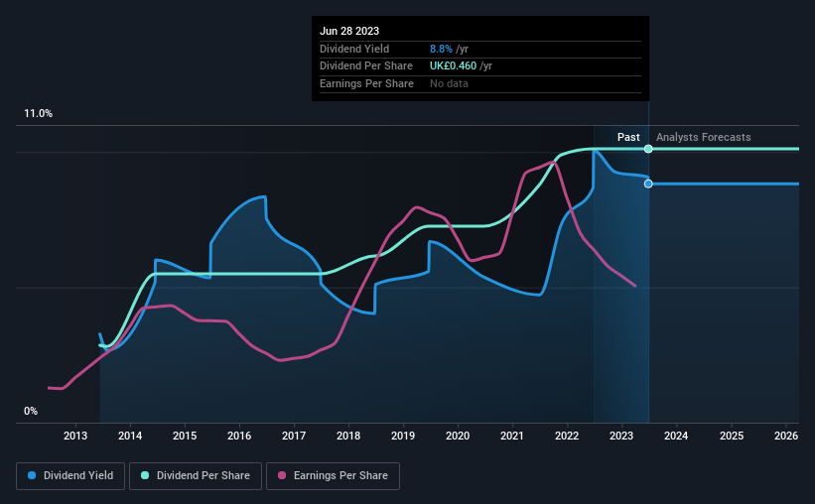Click the 2014 x-axis label
815x504 pixels.
[x=130, y=436]
